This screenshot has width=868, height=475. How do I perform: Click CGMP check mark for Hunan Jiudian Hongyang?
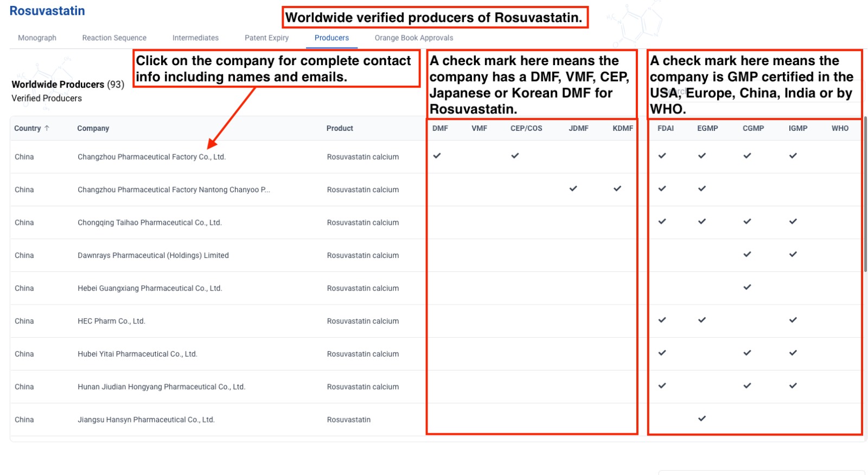pos(747,385)
